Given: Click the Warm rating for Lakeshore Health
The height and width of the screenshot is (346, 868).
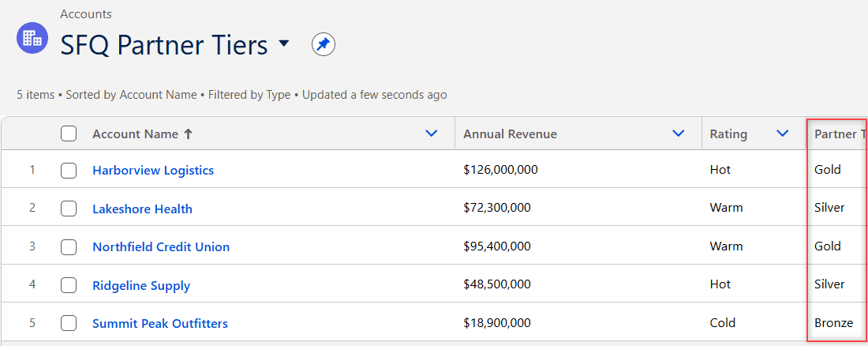Looking at the screenshot, I should pyautogui.click(x=726, y=208).
